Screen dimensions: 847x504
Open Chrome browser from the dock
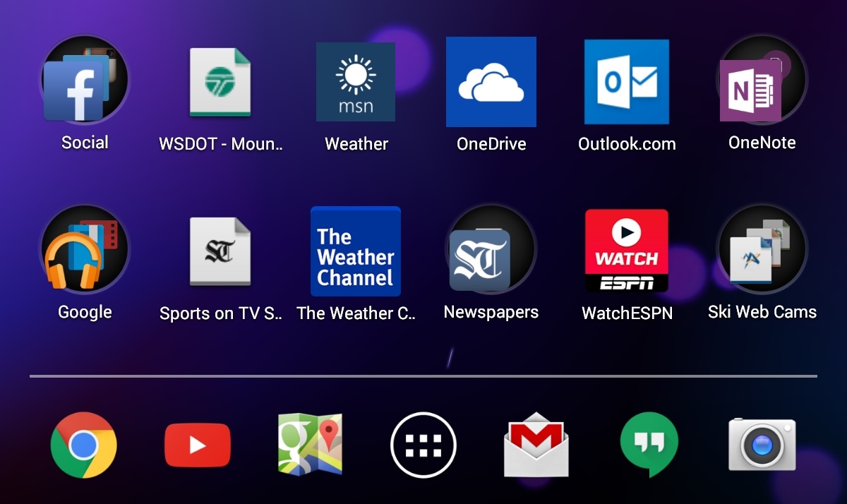click(x=84, y=445)
